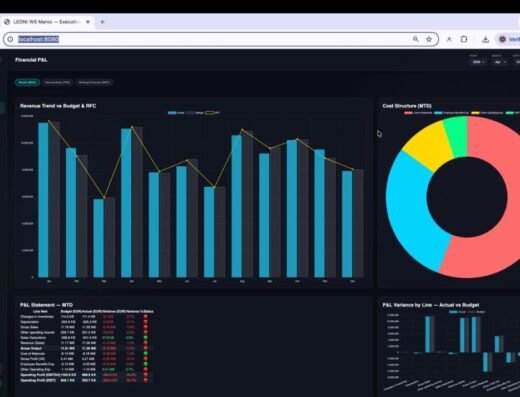
Task: Toggle Actual series in Revenue Trend legend
Action: 176,113
